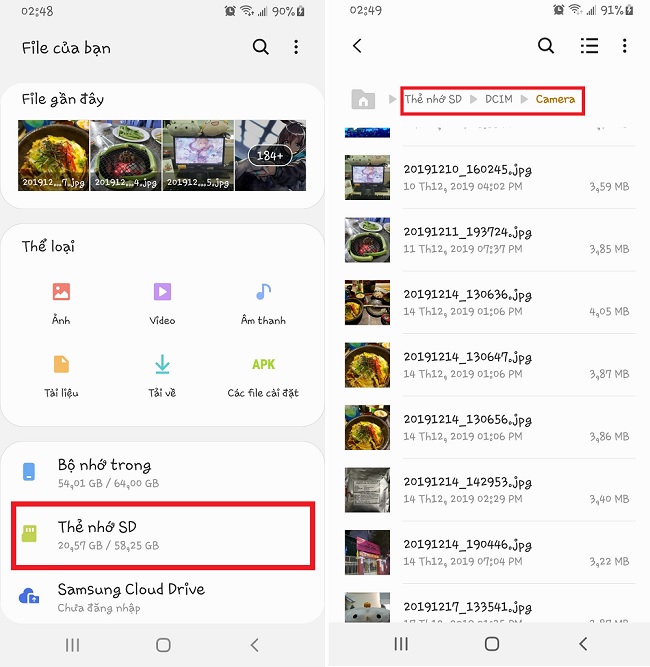Open Samsung Cloud Drive
Image resolution: width=650 pixels, height=667 pixels.
click(163, 597)
